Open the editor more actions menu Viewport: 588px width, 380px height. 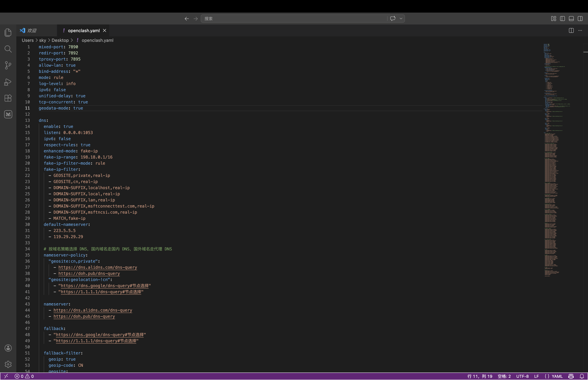(580, 30)
